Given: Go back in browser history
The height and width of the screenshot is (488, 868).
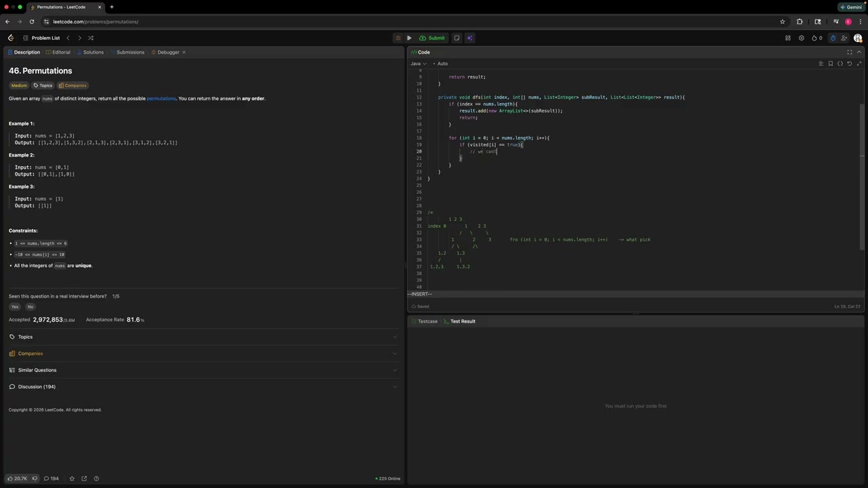Looking at the screenshot, I should (7, 22).
